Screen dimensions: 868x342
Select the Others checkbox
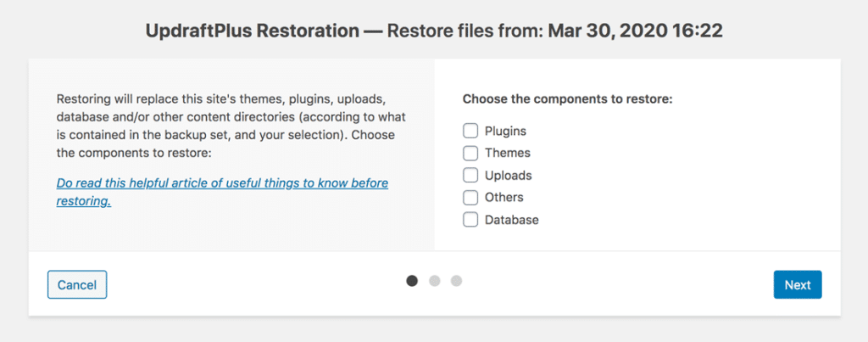470,198
